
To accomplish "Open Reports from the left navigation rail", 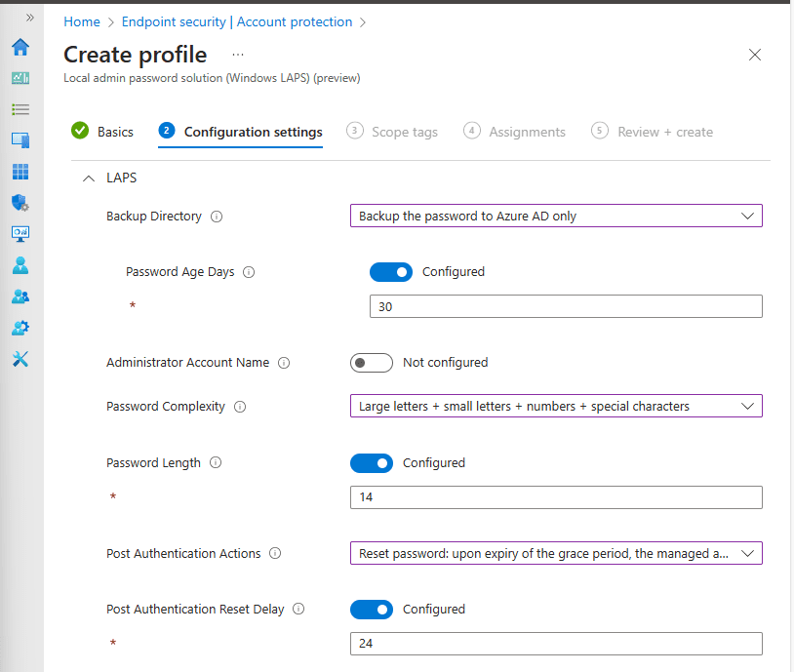I will click(20, 233).
